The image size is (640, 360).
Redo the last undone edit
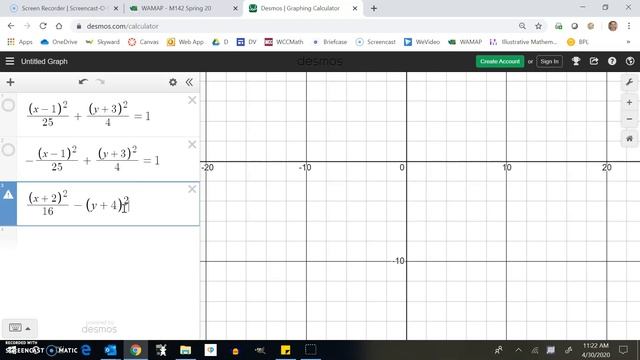pos(100,82)
